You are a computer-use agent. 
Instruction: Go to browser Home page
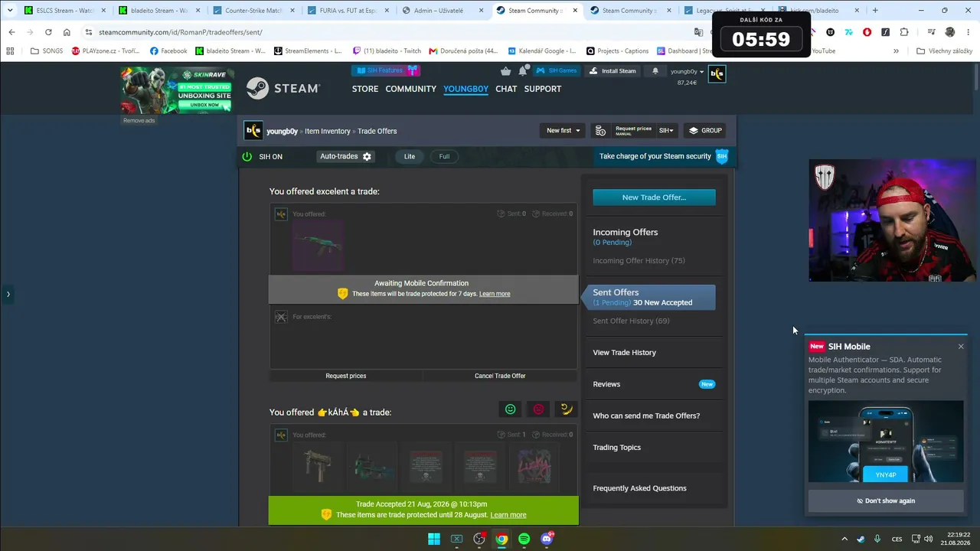[x=67, y=32]
